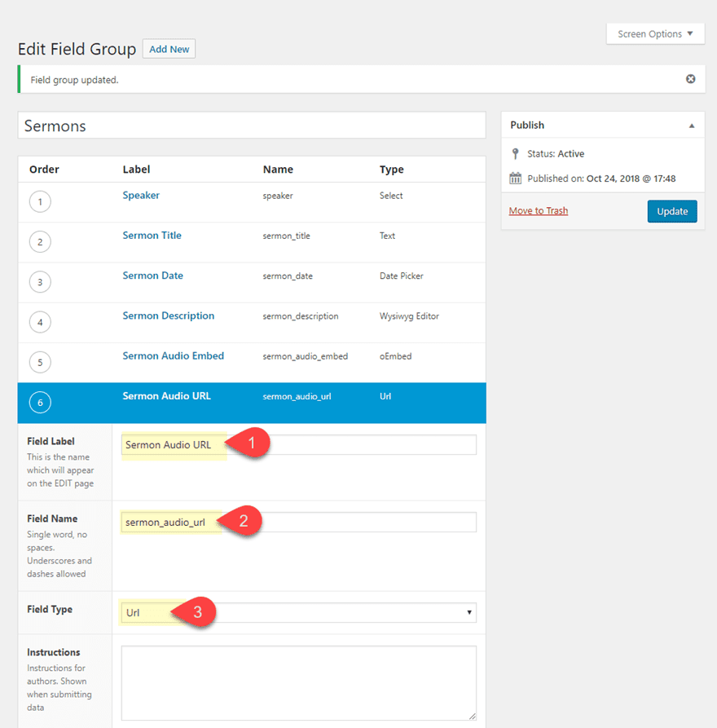
Task: Collapse the Publish panel
Action: (x=692, y=126)
